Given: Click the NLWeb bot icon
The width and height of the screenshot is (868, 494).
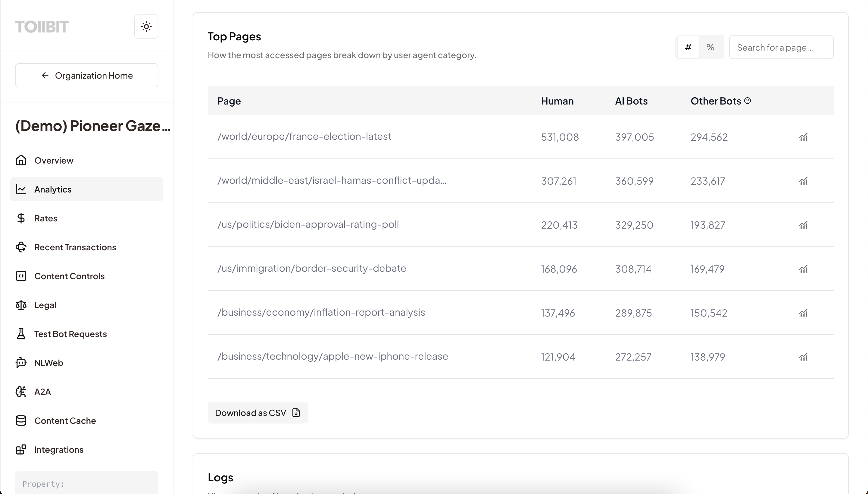Looking at the screenshot, I should 21,363.
